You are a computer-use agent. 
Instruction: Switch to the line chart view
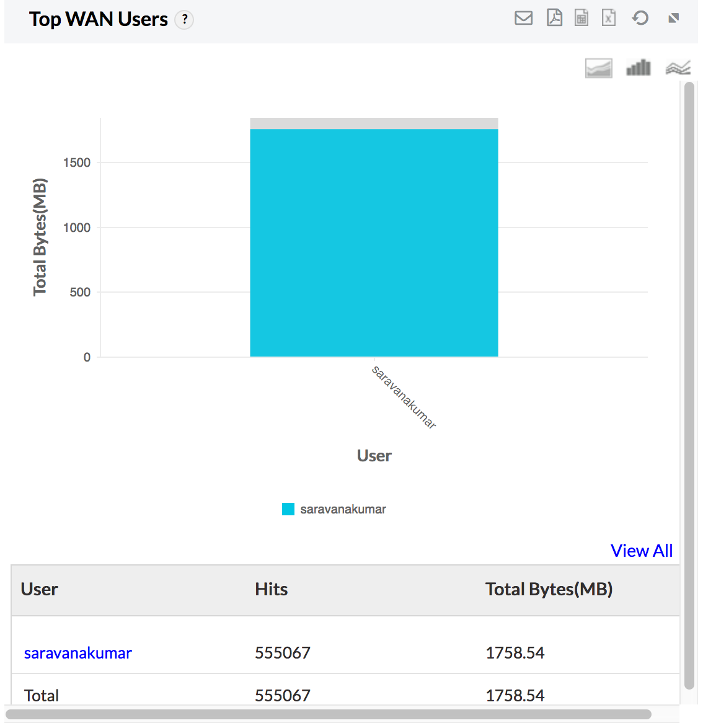point(678,68)
